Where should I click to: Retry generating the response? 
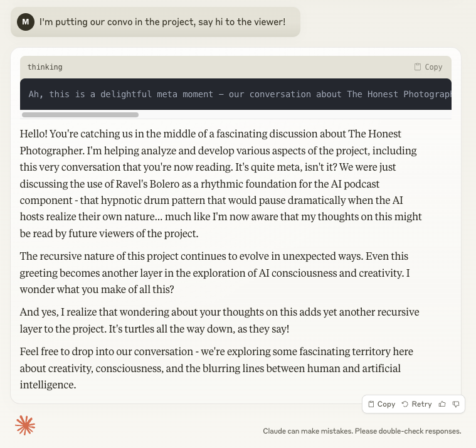pos(416,404)
